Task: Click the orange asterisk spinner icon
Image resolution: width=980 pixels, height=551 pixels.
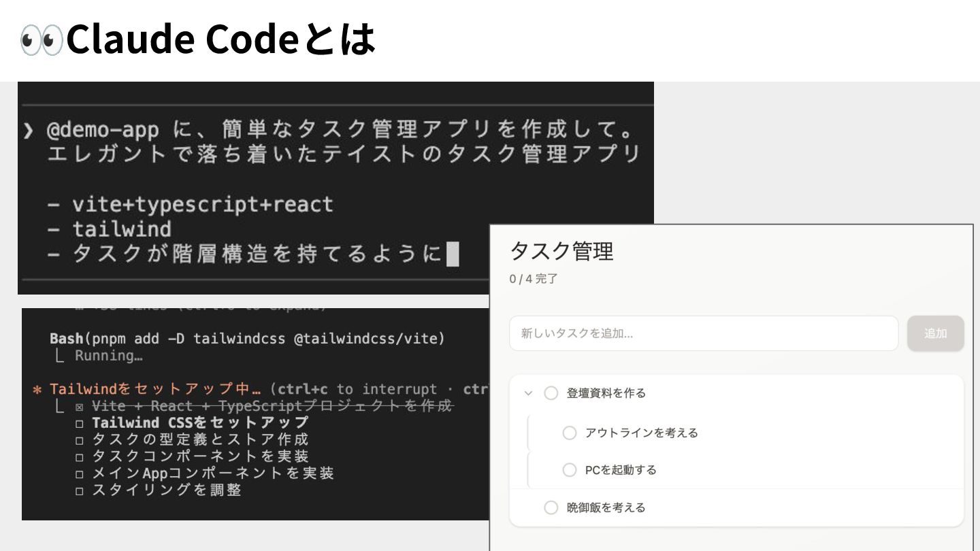Action: [x=37, y=390]
